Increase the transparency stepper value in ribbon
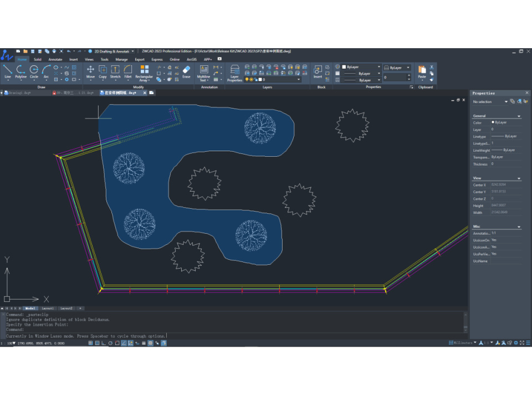This screenshot has width=532, height=396. tap(409, 76)
